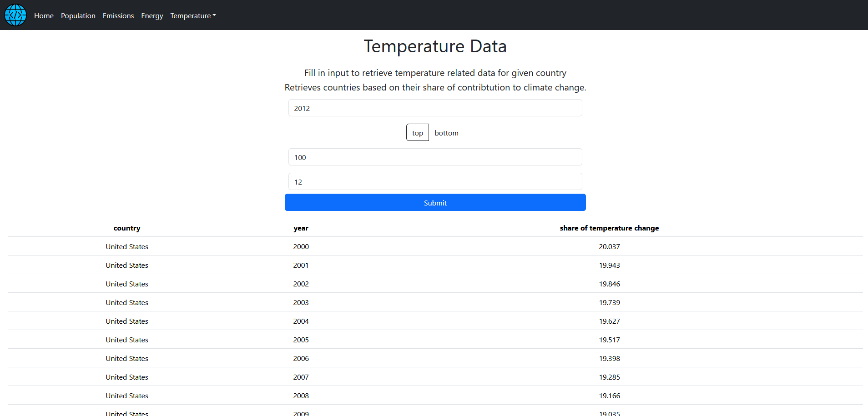
Task: Click the 'country' column header
Action: [x=126, y=228]
